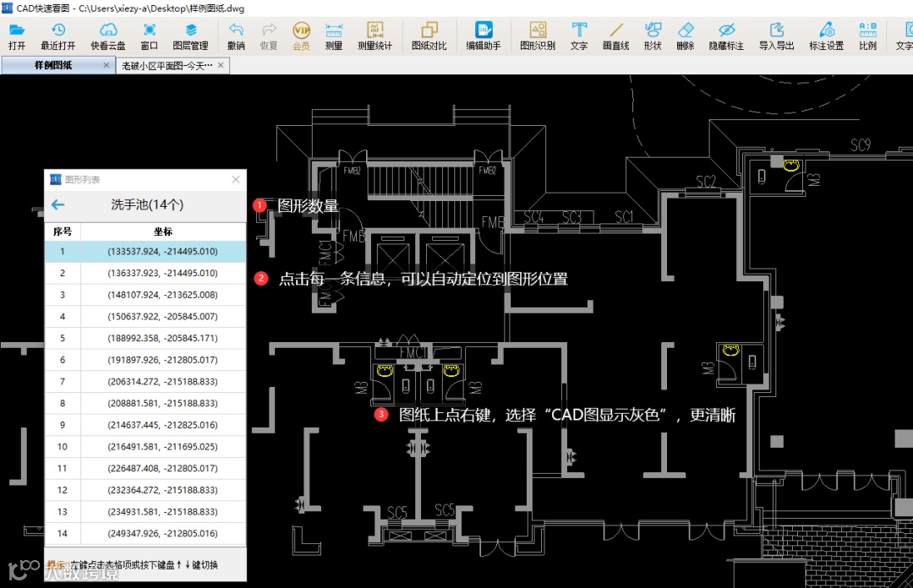Select row 1 coordinate (133537.924, -214495.010)
This screenshot has height=588, width=913.
pyautogui.click(x=162, y=252)
